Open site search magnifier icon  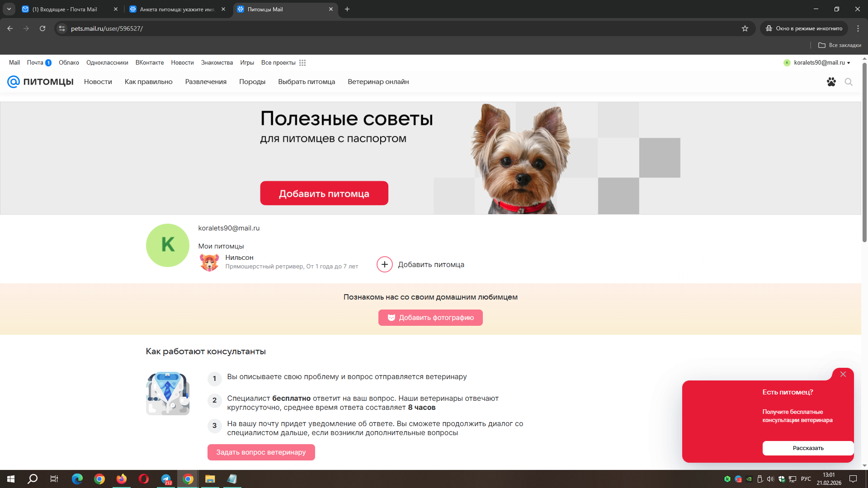[x=849, y=82]
